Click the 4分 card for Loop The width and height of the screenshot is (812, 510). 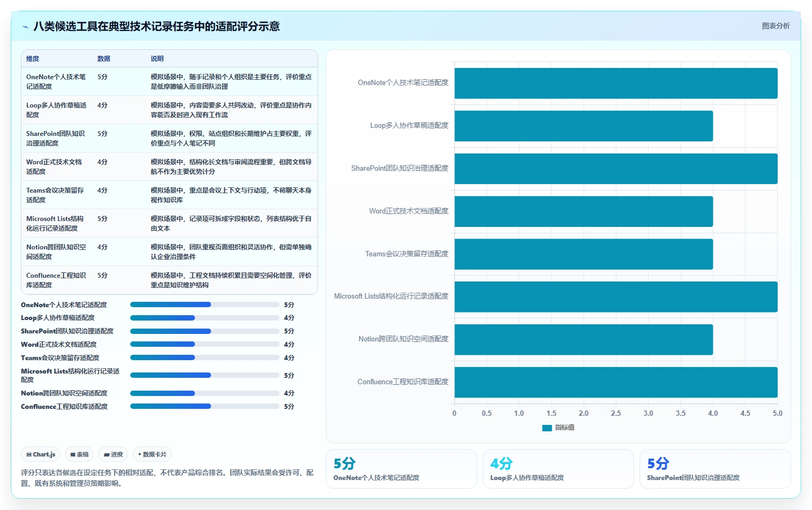(x=558, y=469)
